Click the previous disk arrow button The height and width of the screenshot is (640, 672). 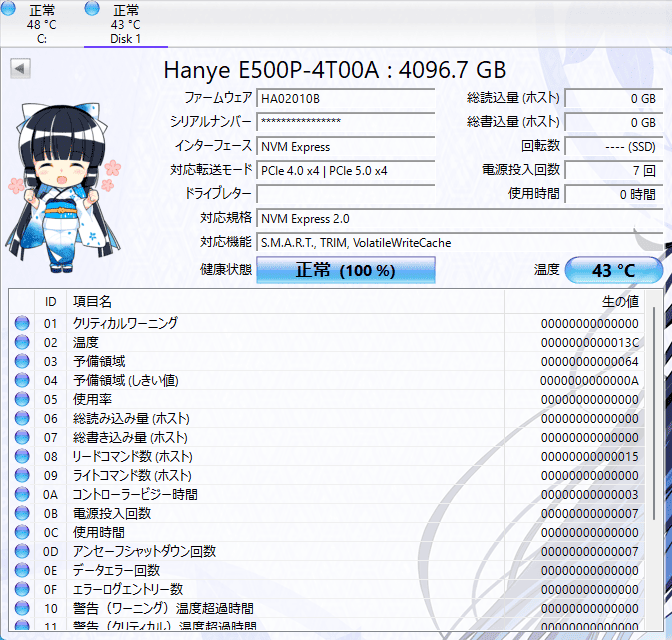pos(20,68)
